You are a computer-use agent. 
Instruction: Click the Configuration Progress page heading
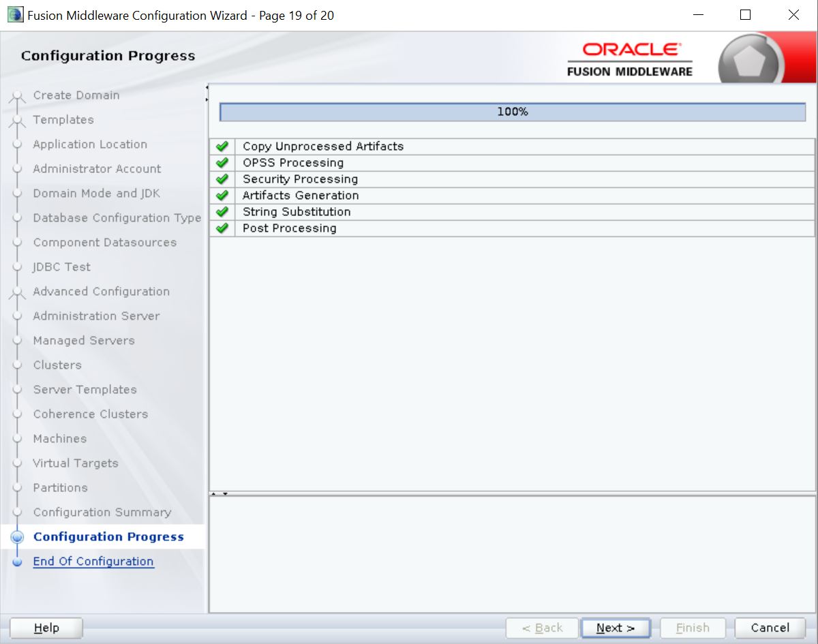tap(108, 56)
